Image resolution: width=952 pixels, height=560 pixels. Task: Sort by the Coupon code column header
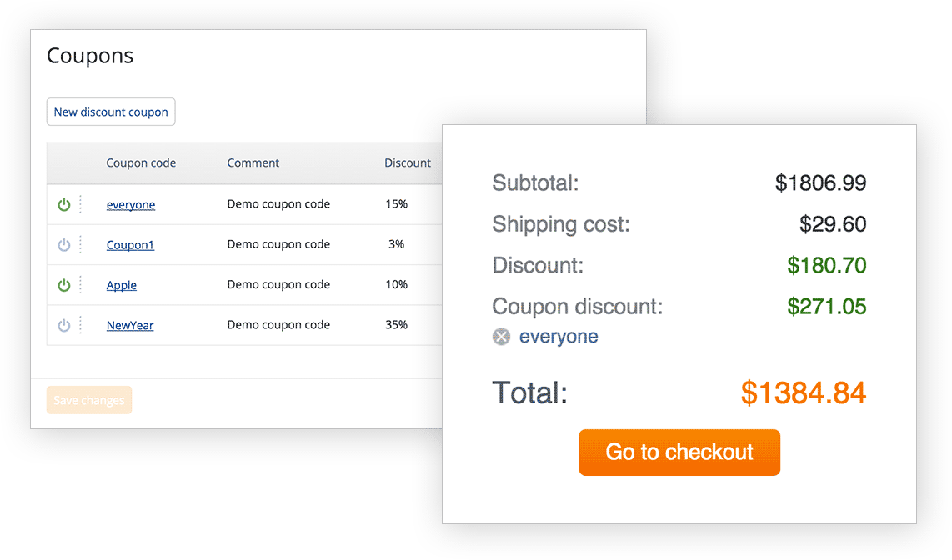141,163
